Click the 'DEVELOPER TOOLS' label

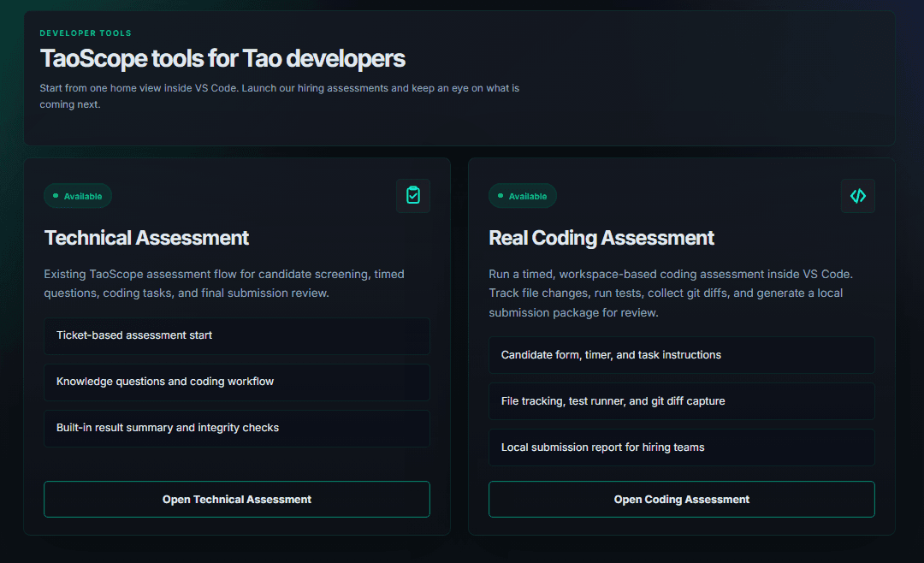(86, 33)
